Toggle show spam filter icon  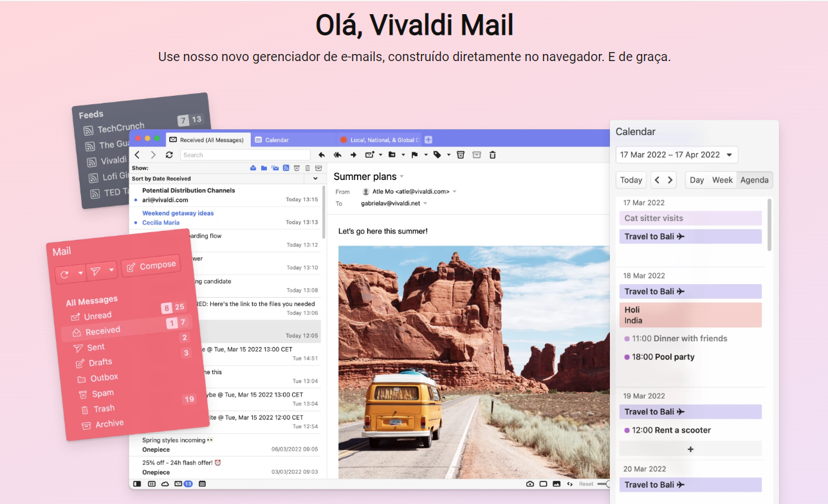[x=297, y=168]
